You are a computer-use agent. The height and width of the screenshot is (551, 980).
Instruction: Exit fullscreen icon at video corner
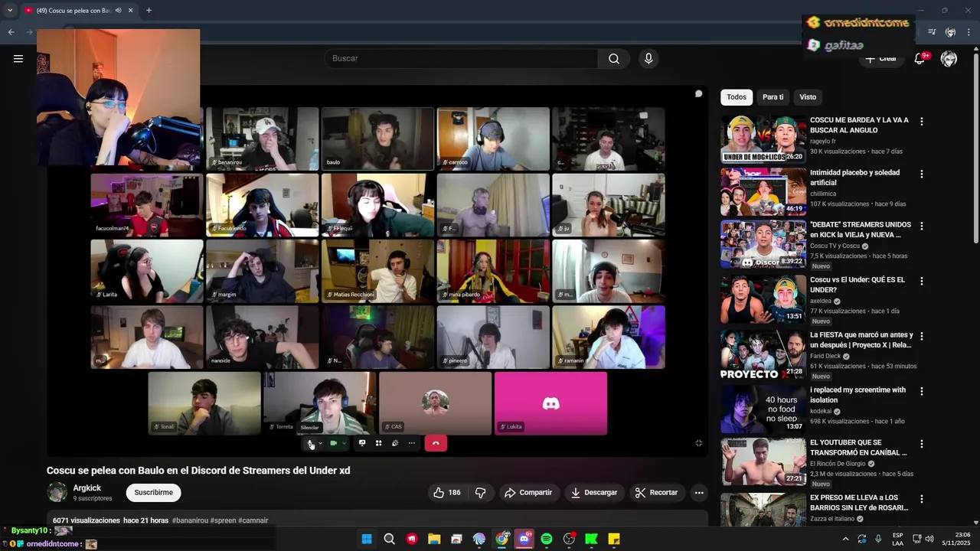(698, 443)
